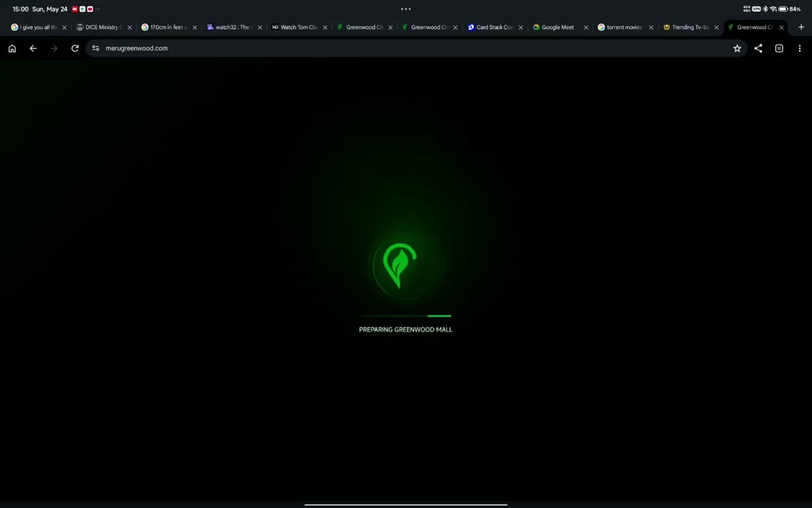Close the Google Meet tab

point(586,27)
